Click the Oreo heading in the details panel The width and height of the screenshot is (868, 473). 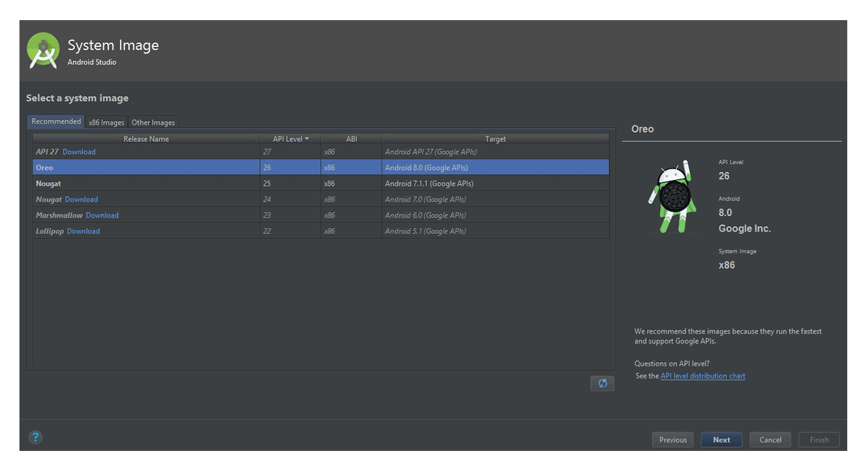point(643,129)
